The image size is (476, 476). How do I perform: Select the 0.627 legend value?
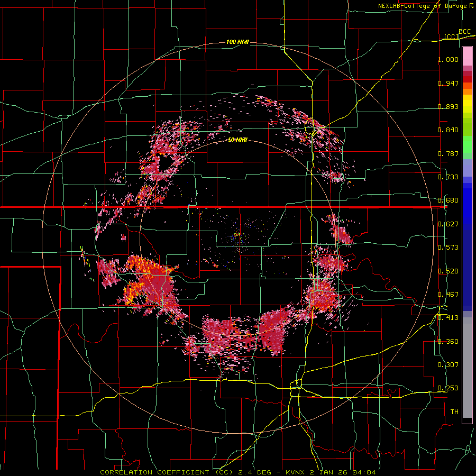[448, 224]
